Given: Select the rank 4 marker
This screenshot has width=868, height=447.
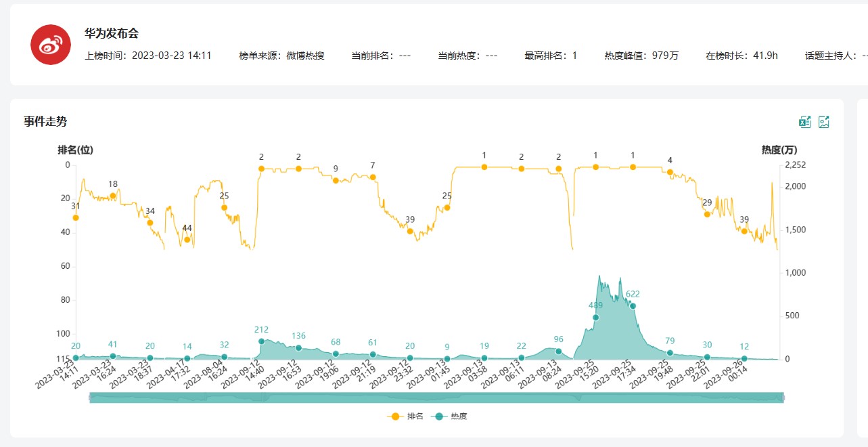Looking at the screenshot, I should point(670,172).
